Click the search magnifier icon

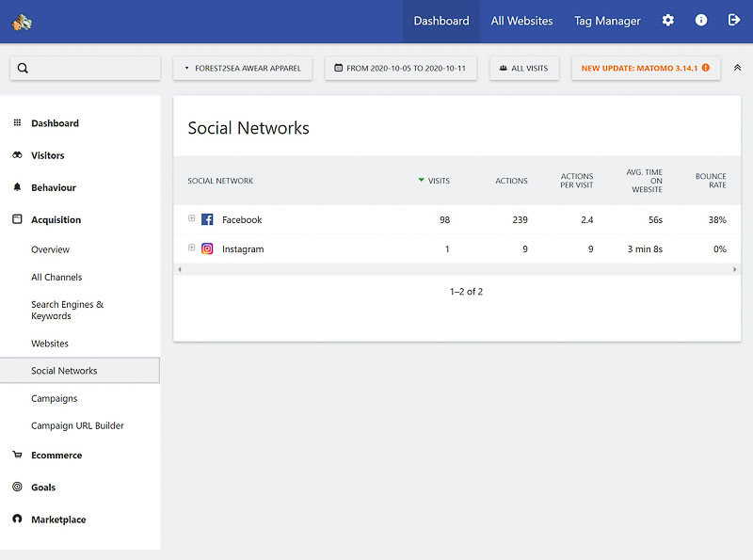[23, 68]
